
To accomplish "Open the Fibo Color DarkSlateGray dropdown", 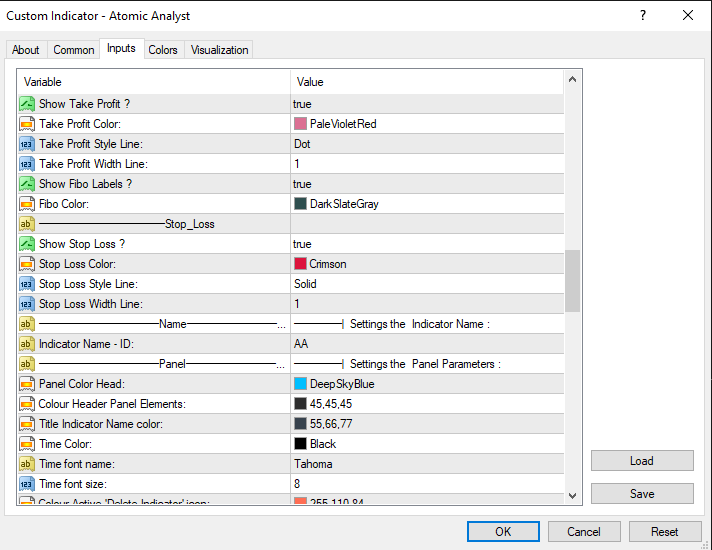I will 425,204.
